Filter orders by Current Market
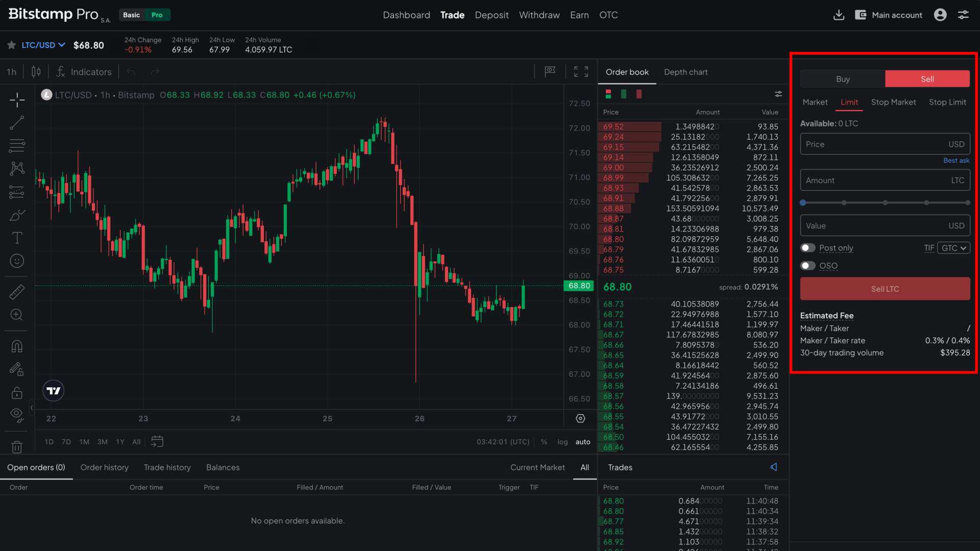The width and height of the screenshot is (980, 551). [537, 467]
